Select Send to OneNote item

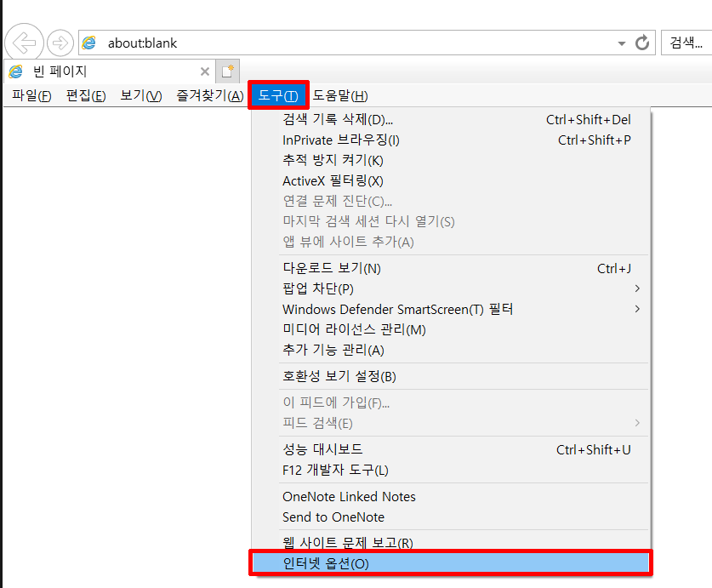click(x=452, y=517)
